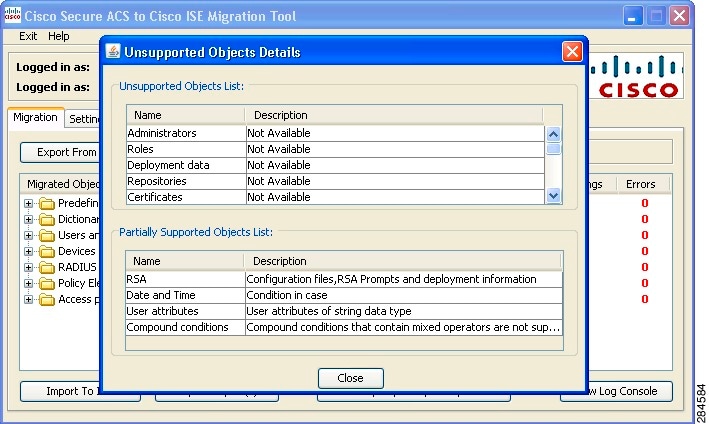The image size is (709, 424).
Task: Select the Repositories row
Action: tap(335, 181)
